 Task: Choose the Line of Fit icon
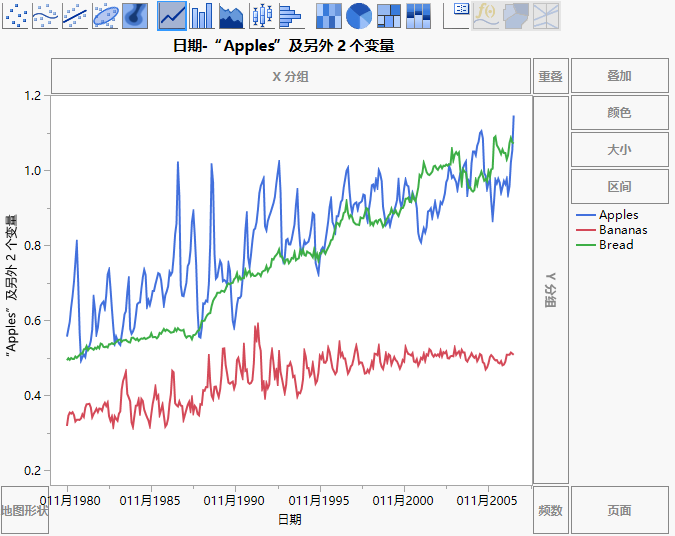point(75,15)
